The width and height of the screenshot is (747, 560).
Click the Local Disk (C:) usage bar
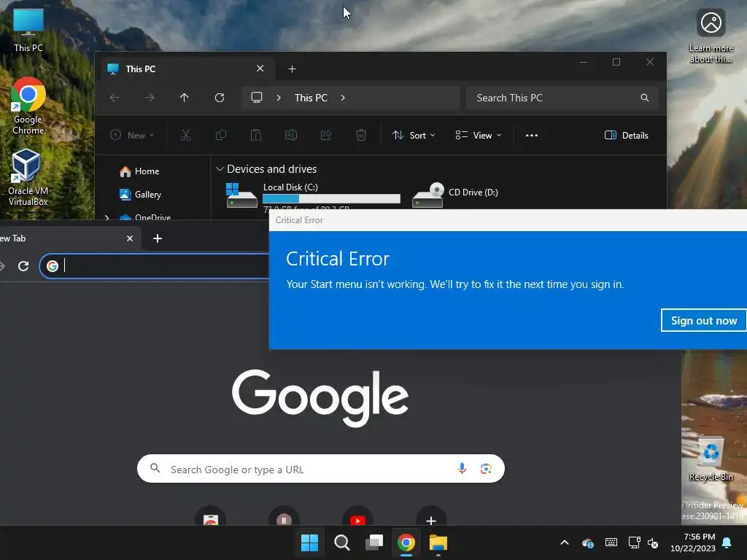pos(331,198)
